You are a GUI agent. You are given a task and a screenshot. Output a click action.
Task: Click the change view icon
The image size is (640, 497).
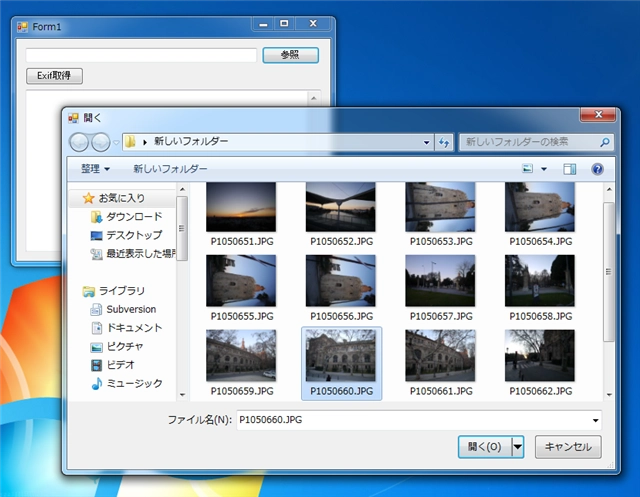coord(527,168)
